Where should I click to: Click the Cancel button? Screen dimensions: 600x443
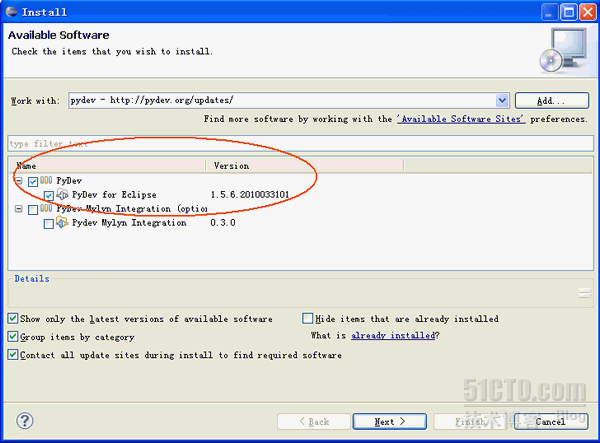click(551, 422)
